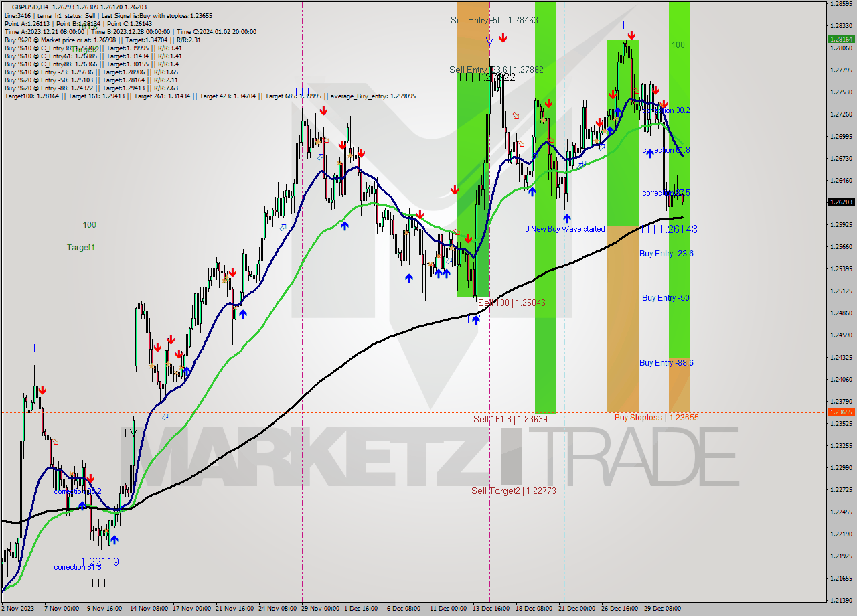Click the 'Target100: 1.28164' summary line
Image resolution: width=857 pixels, height=616 pixels.
click(210, 96)
